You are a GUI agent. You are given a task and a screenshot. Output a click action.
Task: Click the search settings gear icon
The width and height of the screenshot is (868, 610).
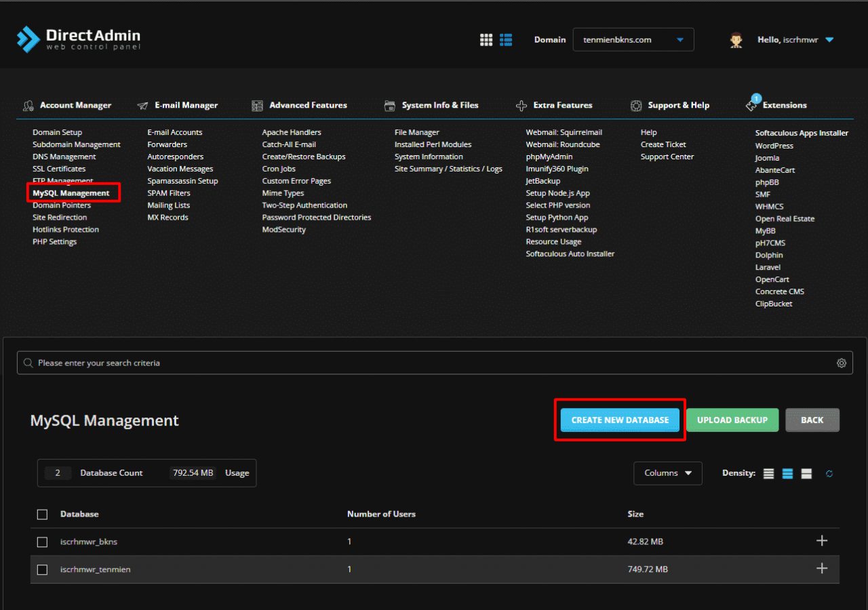[841, 363]
